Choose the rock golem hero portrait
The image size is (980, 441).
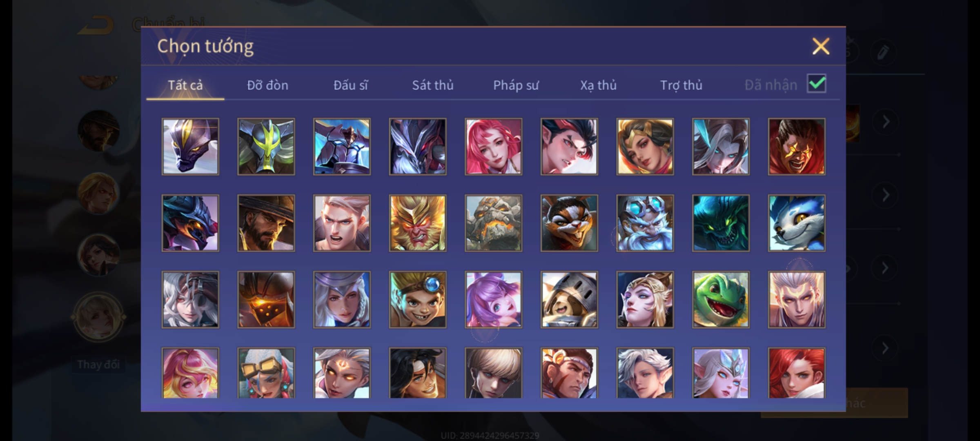(x=493, y=223)
